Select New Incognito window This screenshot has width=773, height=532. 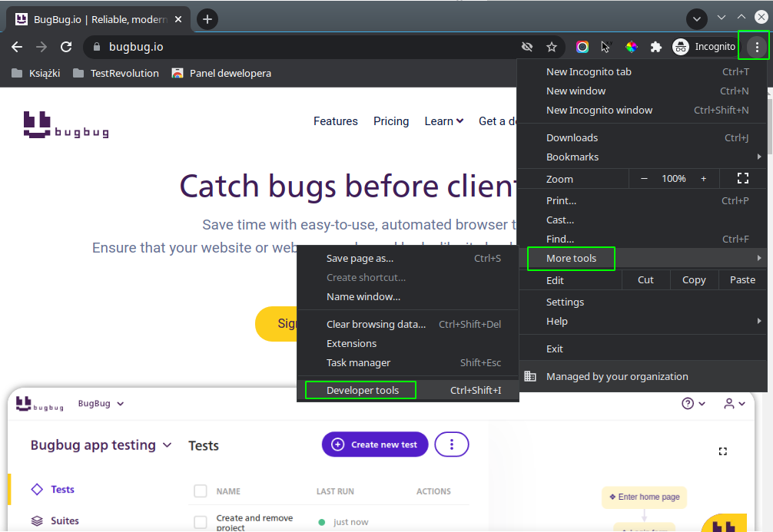643,110
